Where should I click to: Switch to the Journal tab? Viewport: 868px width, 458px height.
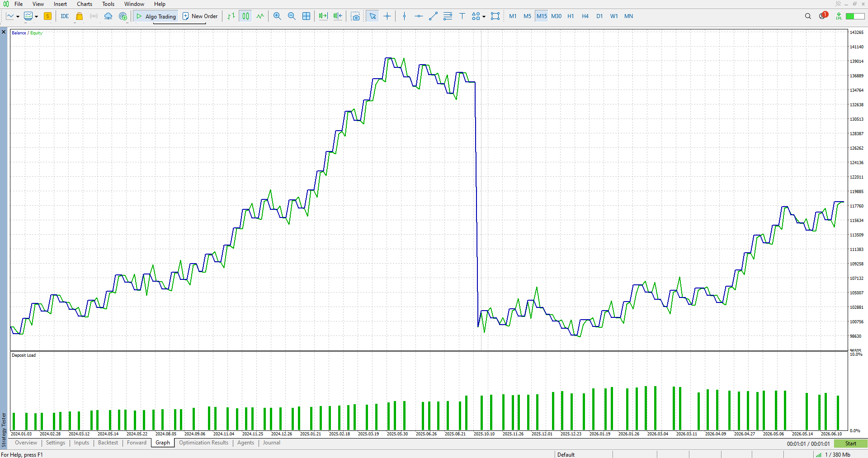coord(271,443)
